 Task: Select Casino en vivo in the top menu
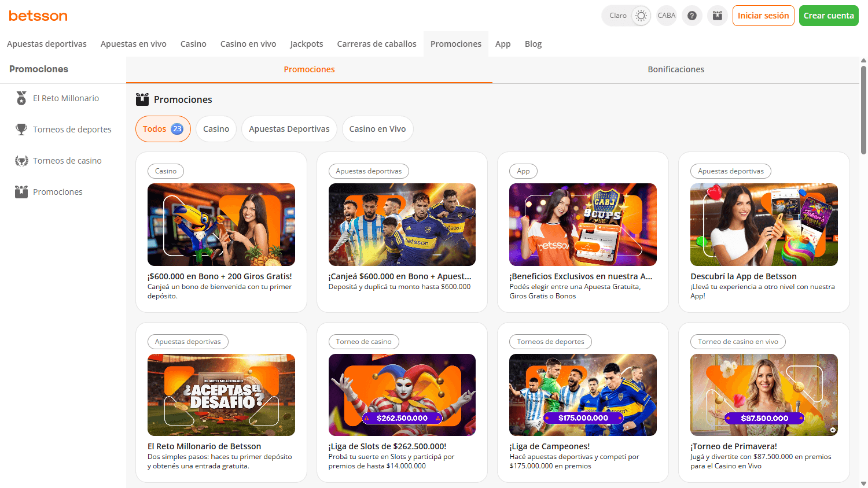click(248, 44)
